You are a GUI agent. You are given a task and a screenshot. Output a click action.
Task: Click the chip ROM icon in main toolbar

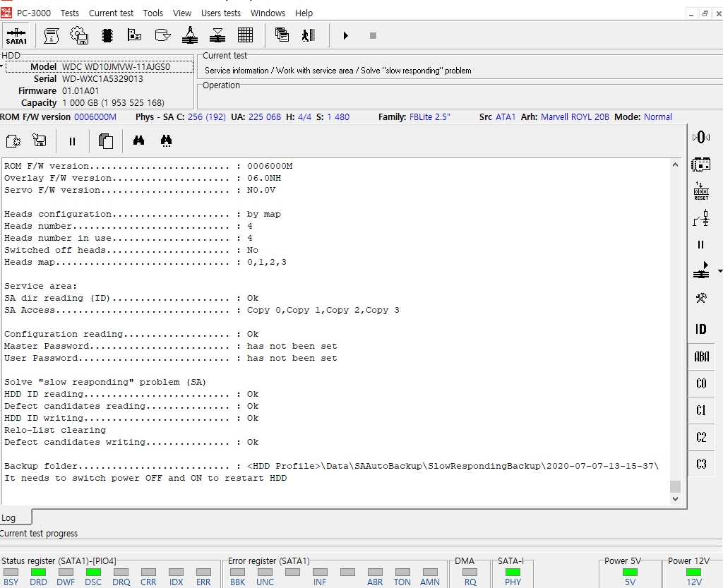click(107, 35)
